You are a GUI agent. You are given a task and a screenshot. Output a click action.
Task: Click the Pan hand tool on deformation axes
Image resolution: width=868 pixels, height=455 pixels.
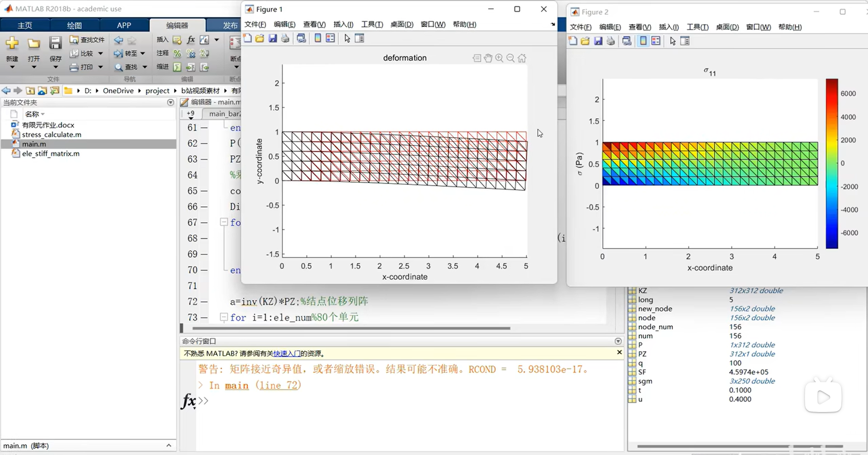point(488,58)
